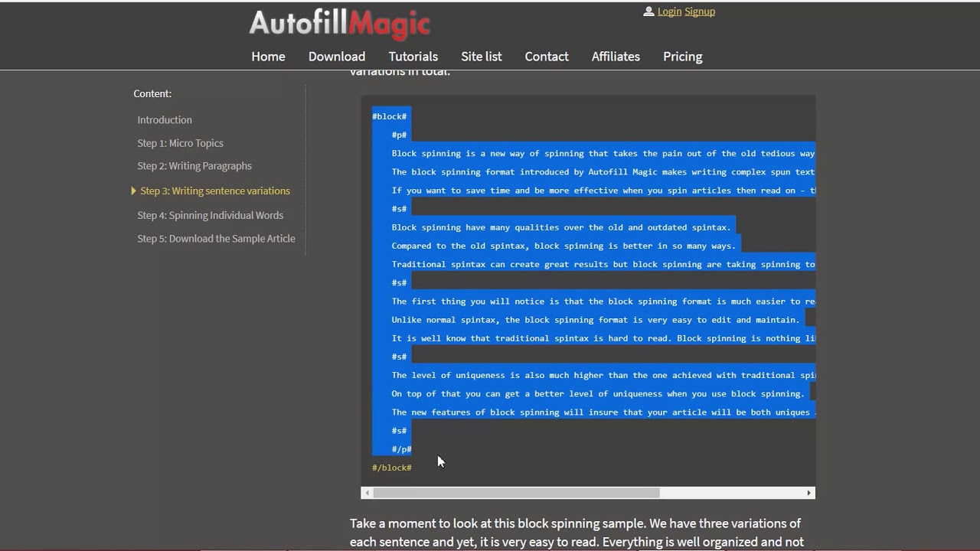Click 'It is well know that traditional' line

[603, 338]
